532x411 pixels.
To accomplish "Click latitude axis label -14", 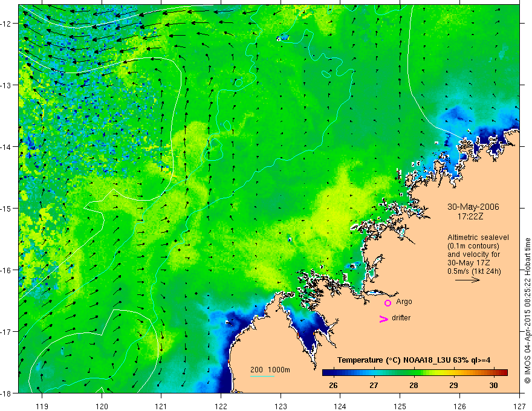I will click(x=7, y=147).
